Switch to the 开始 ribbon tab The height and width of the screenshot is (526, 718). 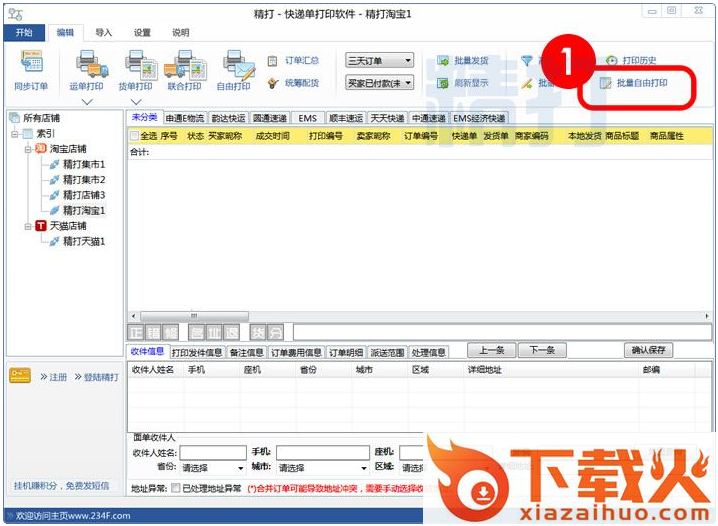pyautogui.click(x=24, y=33)
